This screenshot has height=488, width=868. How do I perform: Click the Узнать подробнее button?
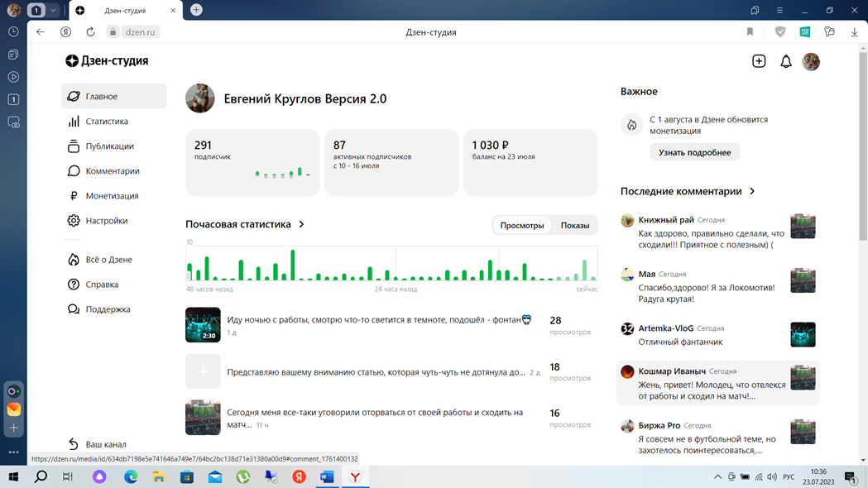[695, 152]
